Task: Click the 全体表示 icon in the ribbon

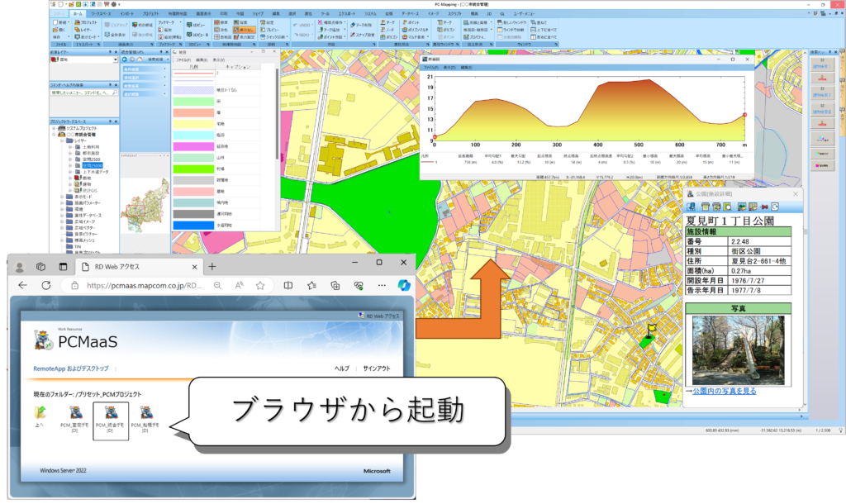Action: point(108,35)
